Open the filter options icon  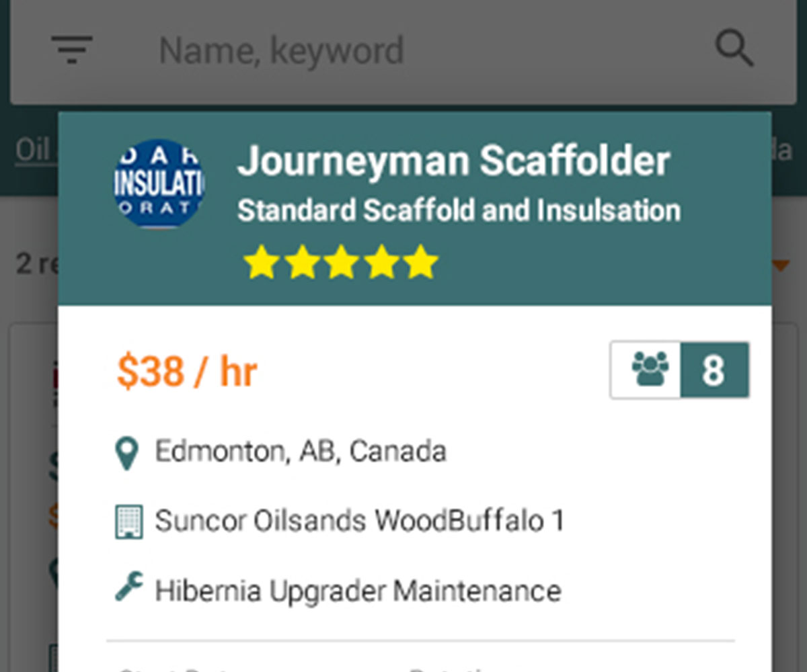pos(71,50)
